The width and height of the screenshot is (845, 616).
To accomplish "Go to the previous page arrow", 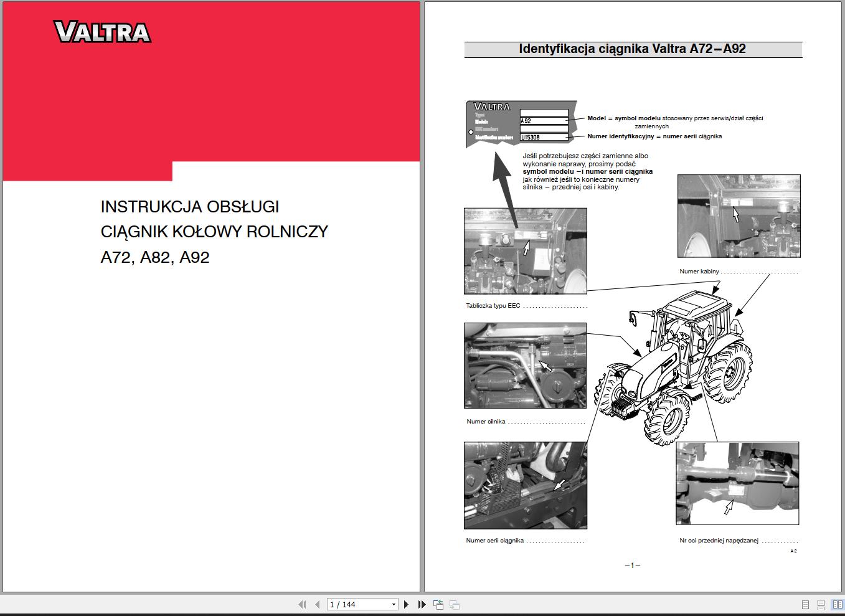I will pyautogui.click(x=318, y=604).
